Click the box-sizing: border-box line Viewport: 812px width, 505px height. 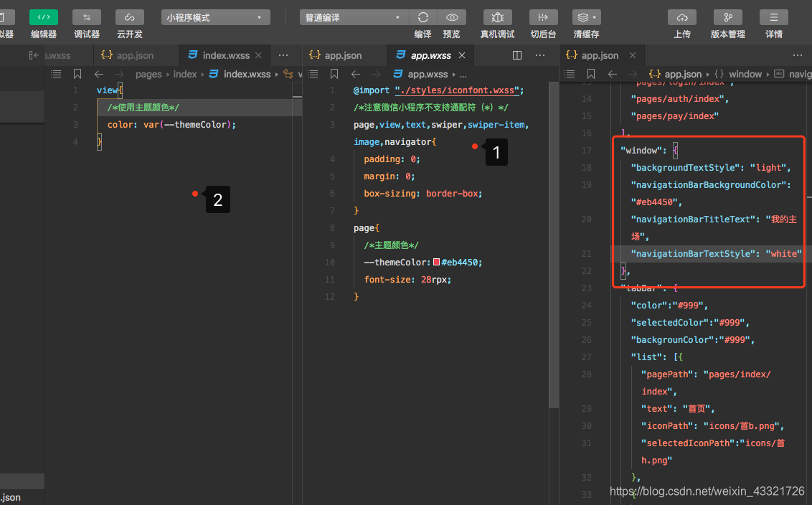point(423,194)
